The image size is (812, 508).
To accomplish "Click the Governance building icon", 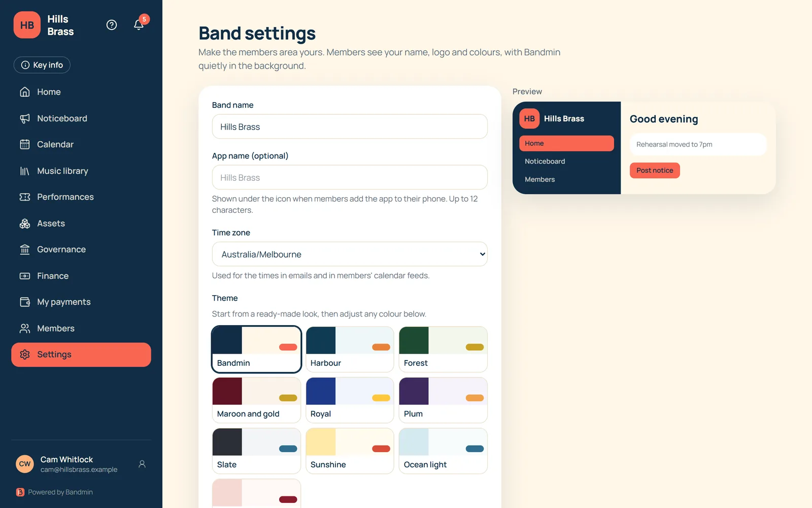I will click(x=25, y=249).
